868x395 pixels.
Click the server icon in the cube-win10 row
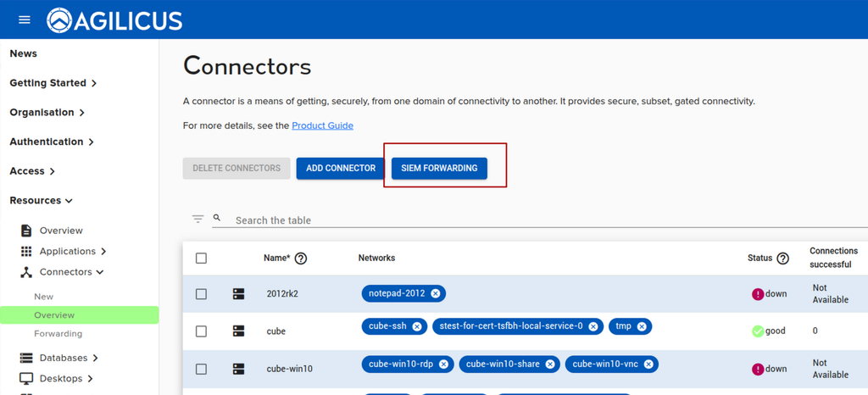(238, 369)
